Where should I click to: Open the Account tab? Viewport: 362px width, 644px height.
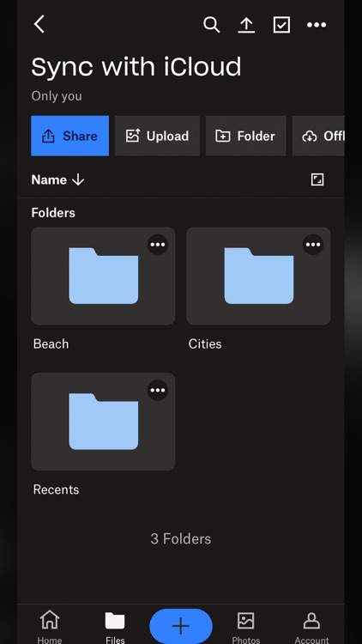coord(311,626)
